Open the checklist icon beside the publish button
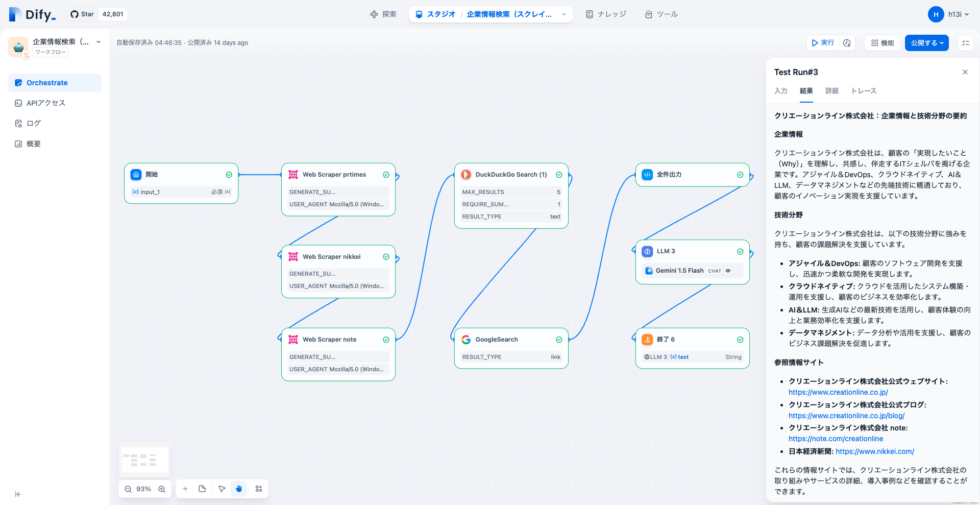 (965, 43)
